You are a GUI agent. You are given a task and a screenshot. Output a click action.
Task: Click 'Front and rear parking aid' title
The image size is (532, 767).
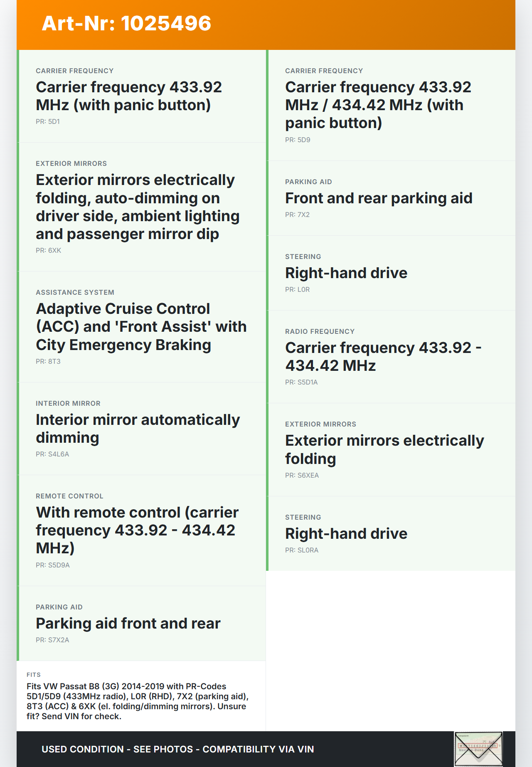click(x=379, y=198)
